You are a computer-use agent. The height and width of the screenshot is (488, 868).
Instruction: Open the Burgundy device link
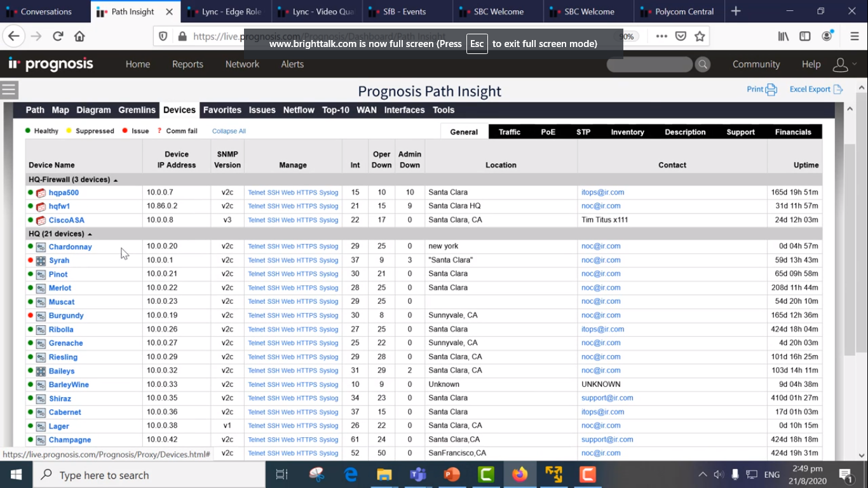click(x=66, y=316)
